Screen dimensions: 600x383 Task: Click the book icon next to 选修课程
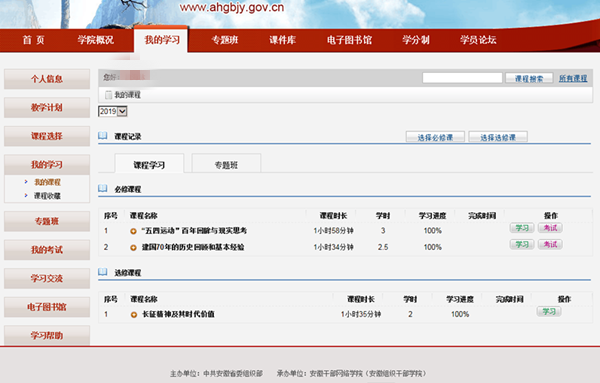click(x=103, y=272)
